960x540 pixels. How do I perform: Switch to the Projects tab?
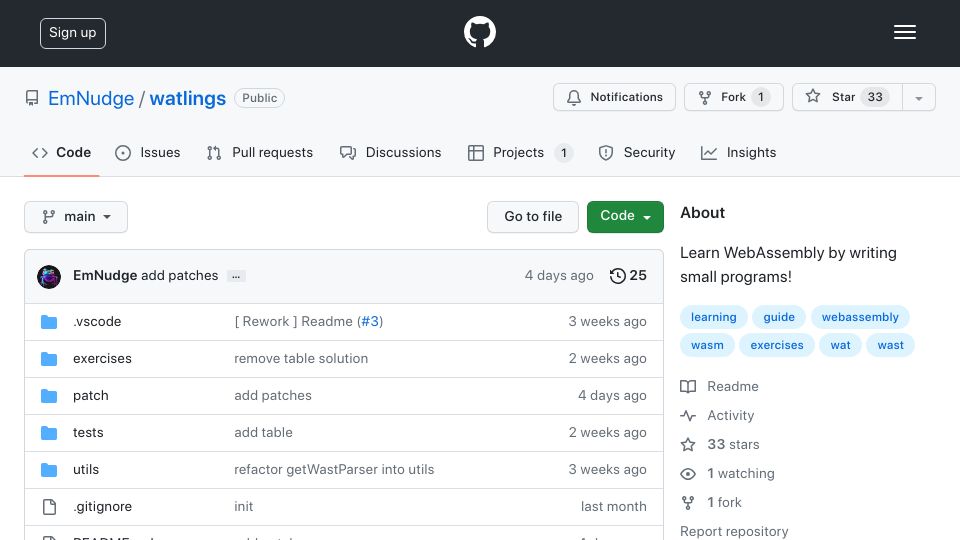coord(520,152)
